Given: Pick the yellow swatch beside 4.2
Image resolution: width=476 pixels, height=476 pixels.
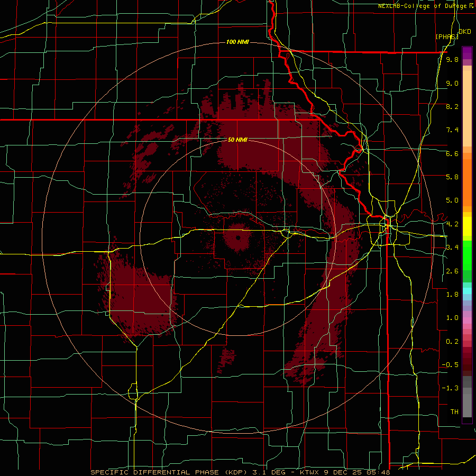Looking at the screenshot, I should [x=467, y=226].
